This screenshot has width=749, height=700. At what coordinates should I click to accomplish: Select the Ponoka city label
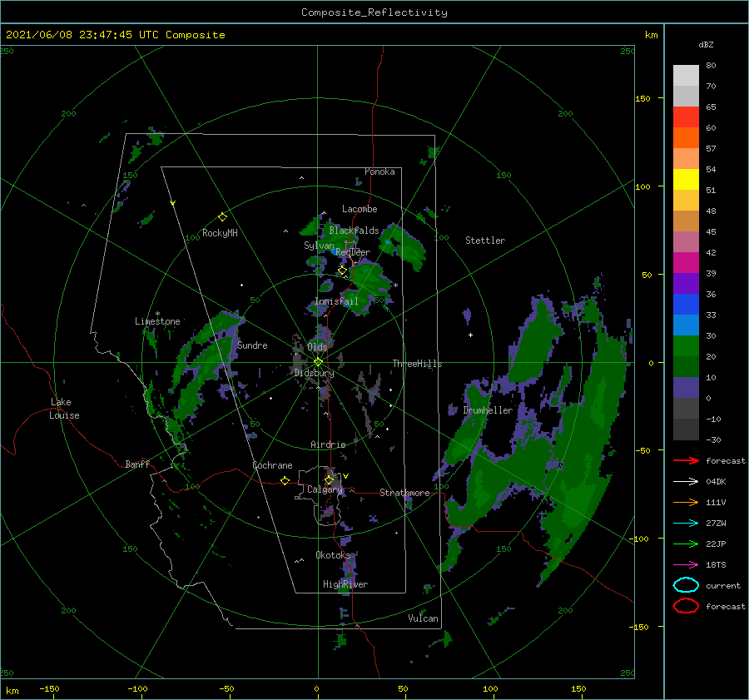(379, 171)
